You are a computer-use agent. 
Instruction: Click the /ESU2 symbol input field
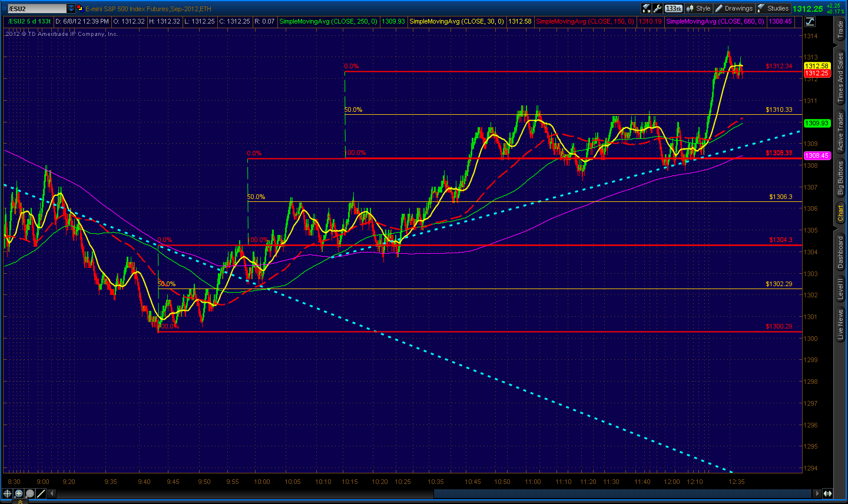36,8
